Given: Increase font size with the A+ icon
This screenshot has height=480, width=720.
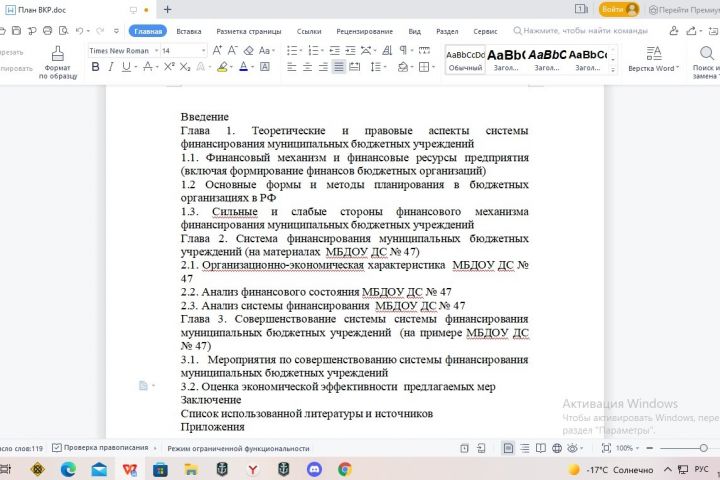Looking at the screenshot, I should pos(217,51).
